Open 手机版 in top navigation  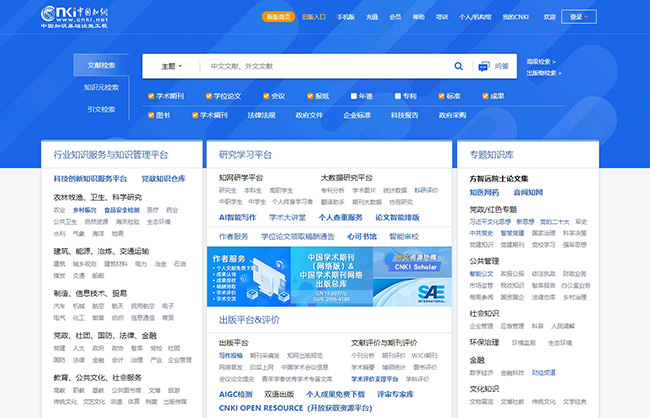(x=346, y=17)
